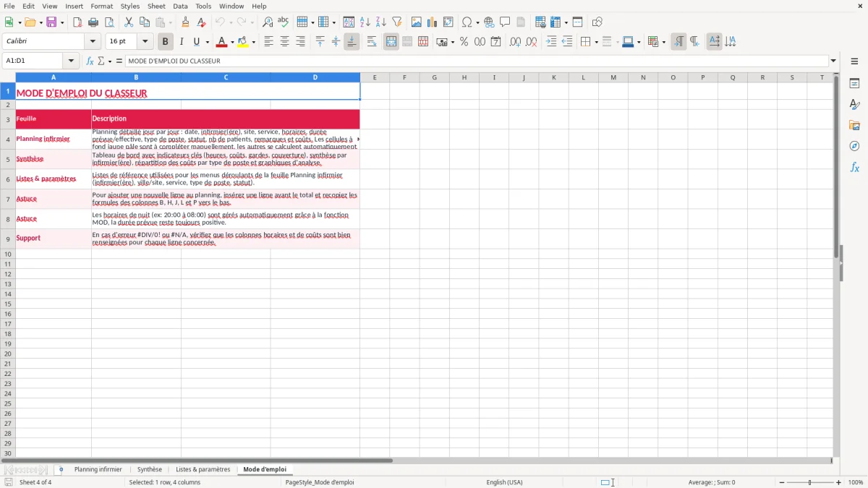Open the Format menu

[x=101, y=6]
